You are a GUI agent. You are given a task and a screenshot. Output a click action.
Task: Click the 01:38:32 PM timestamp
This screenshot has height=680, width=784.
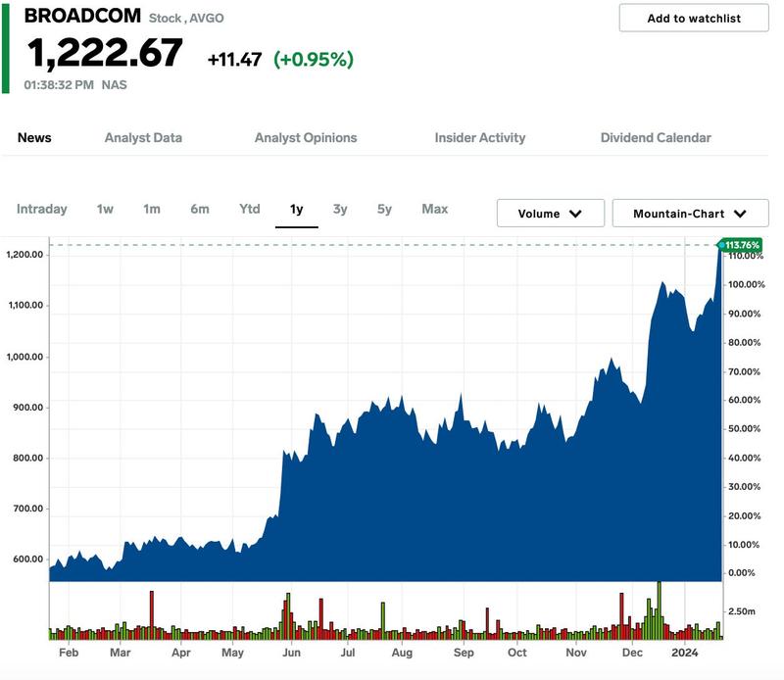click(x=59, y=85)
